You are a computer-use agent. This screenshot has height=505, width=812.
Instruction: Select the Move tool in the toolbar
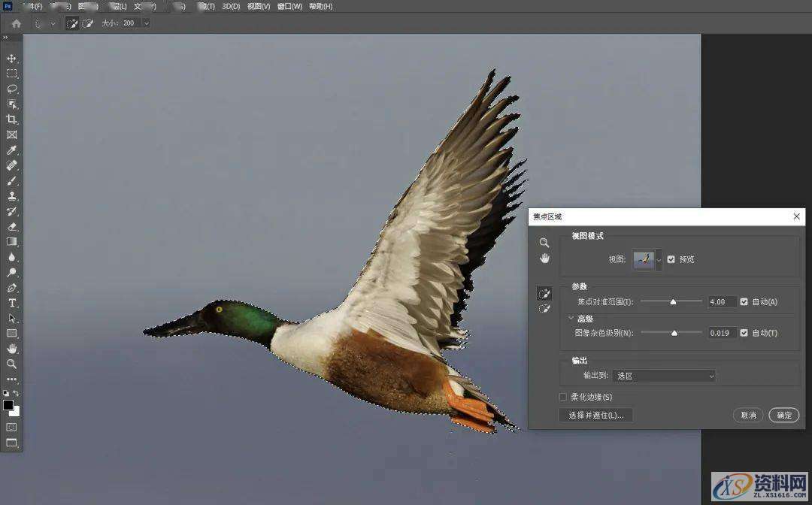pos(11,57)
